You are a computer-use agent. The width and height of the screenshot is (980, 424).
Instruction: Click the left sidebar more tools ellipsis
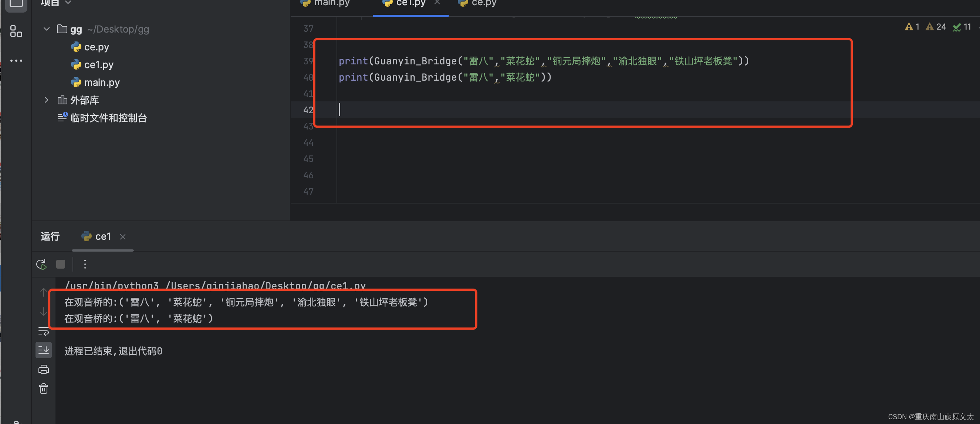click(x=16, y=61)
